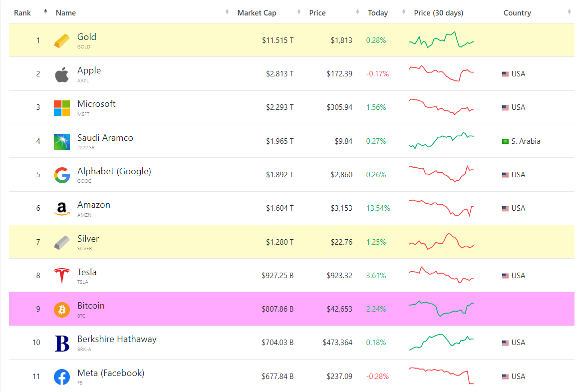Click Gold 30-day price chart
The width and height of the screenshot is (582, 392).
tap(441, 40)
